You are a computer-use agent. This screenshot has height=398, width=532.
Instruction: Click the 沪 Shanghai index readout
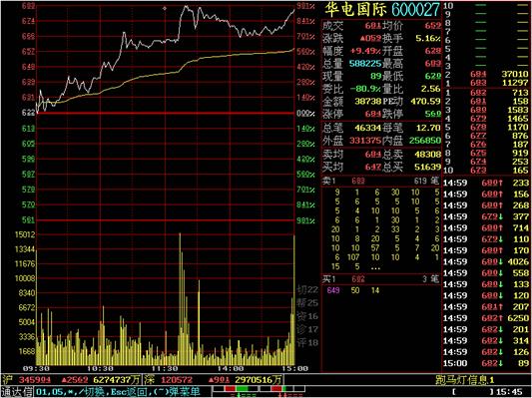pyautogui.click(x=71, y=380)
